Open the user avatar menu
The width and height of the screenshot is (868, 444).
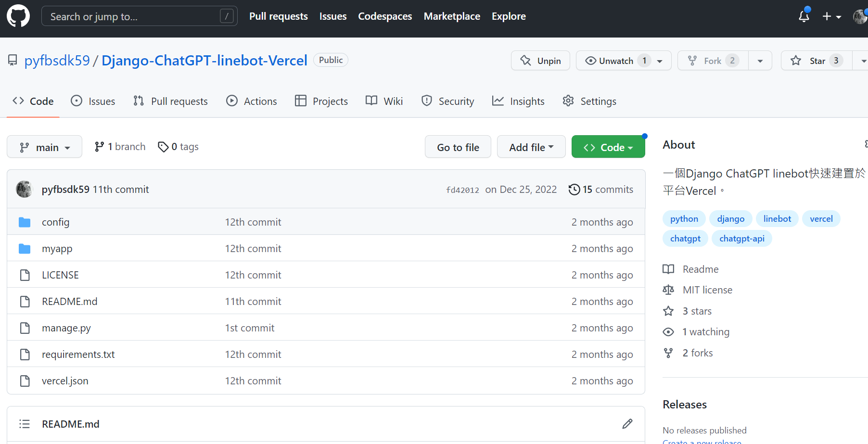(x=860, y=16)
